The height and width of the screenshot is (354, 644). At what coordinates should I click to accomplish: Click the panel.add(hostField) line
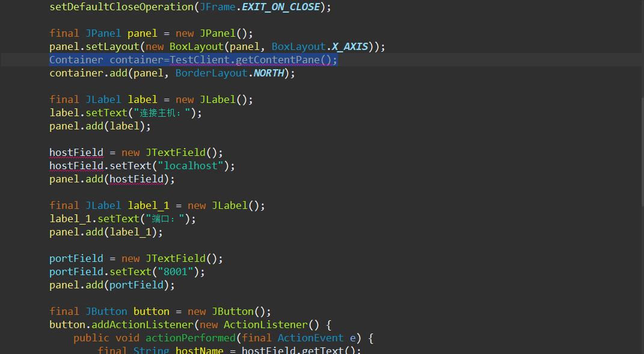pyautogui.click(x=112, y=179)
